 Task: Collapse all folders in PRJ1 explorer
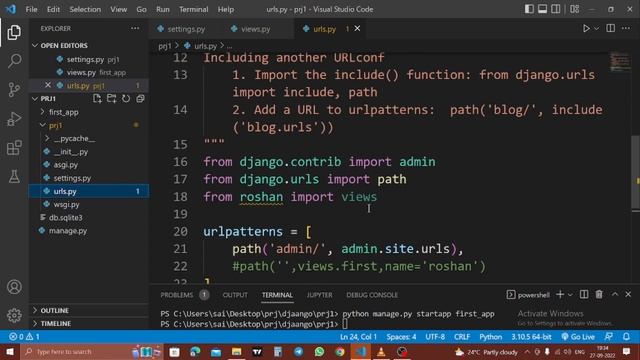[140, 99]
